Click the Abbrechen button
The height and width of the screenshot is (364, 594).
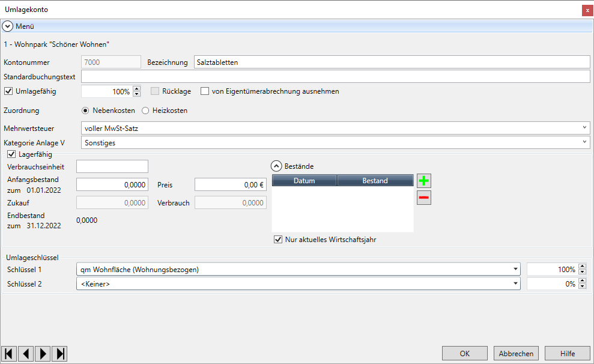(516, 353)
